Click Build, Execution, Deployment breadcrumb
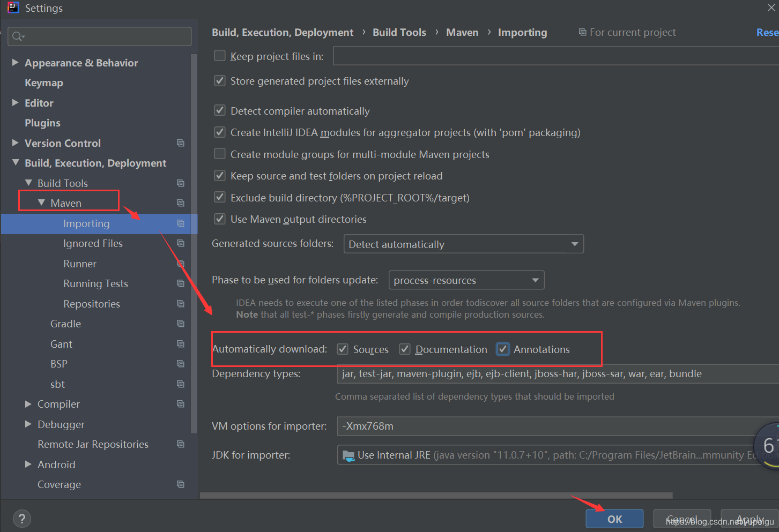 coord(283,32)
